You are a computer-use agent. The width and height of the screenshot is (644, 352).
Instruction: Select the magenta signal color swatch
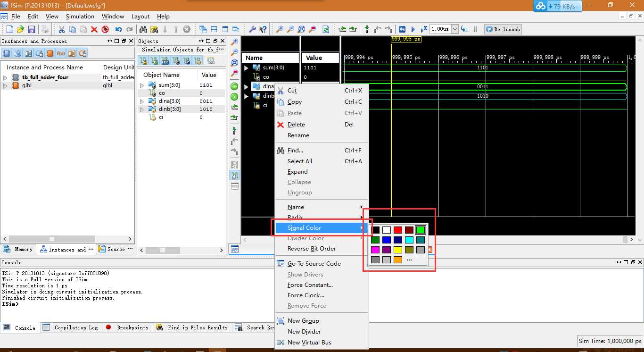(x=375, y=250)
